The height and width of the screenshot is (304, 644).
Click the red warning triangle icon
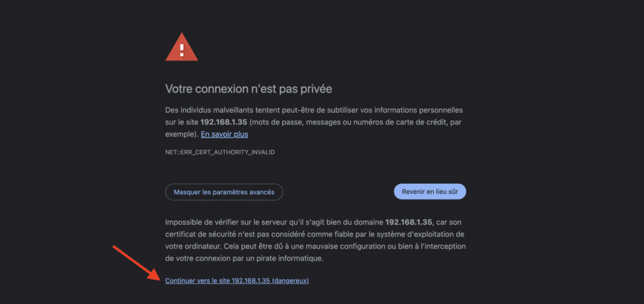tap(182, 47)
